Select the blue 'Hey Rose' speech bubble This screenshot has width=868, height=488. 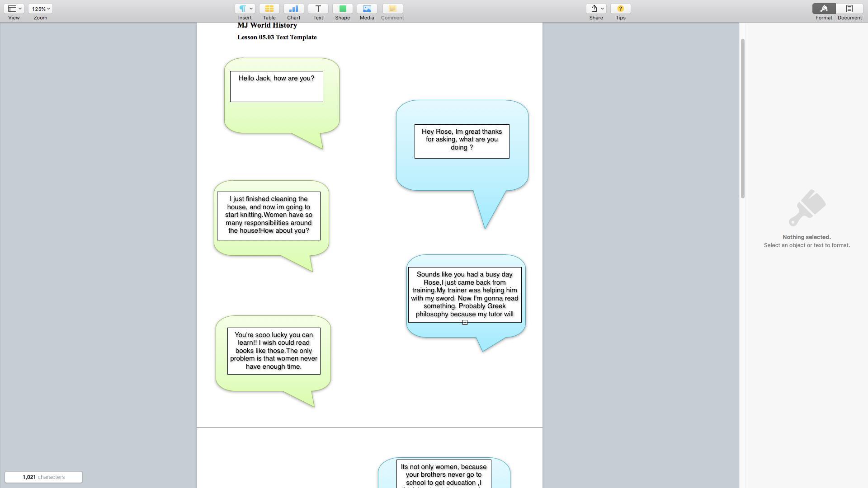click(462, 174)
